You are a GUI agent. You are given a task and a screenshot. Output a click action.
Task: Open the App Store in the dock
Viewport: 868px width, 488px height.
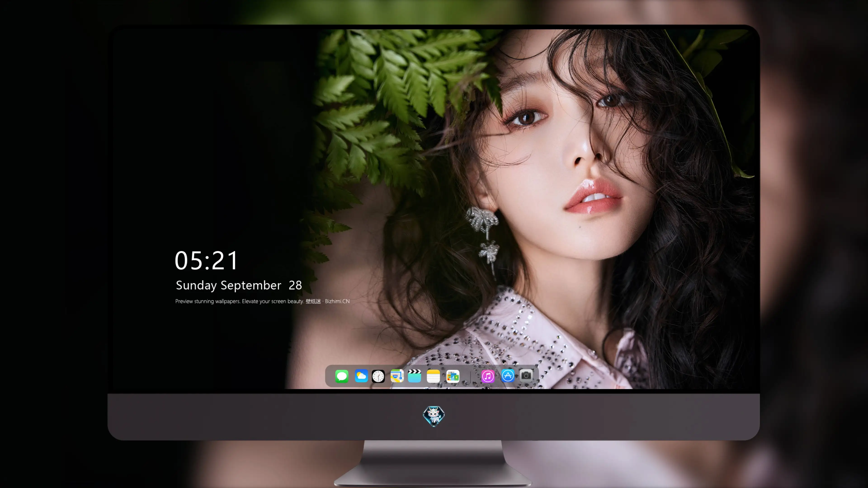(x=508, y=375)
